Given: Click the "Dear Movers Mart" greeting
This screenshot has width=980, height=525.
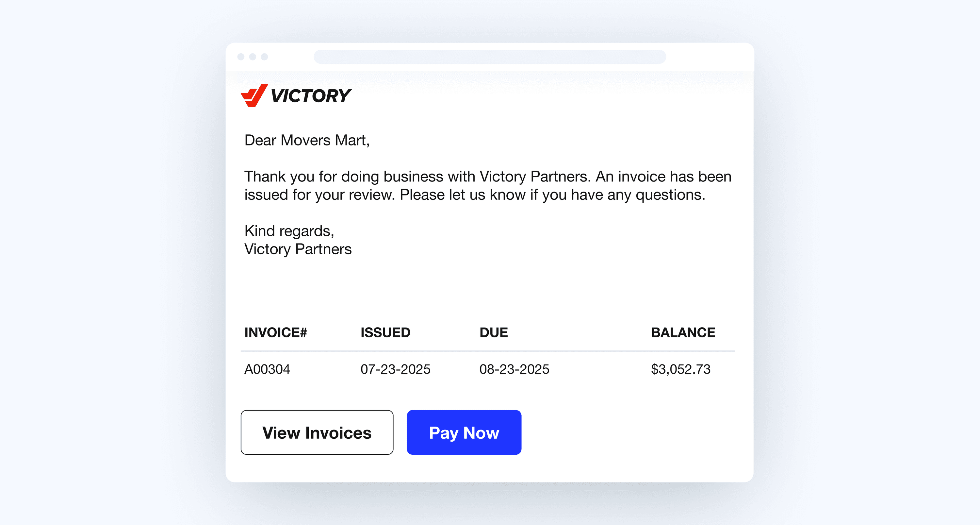Looking at the screenshot, I should [x=307, y=140].
